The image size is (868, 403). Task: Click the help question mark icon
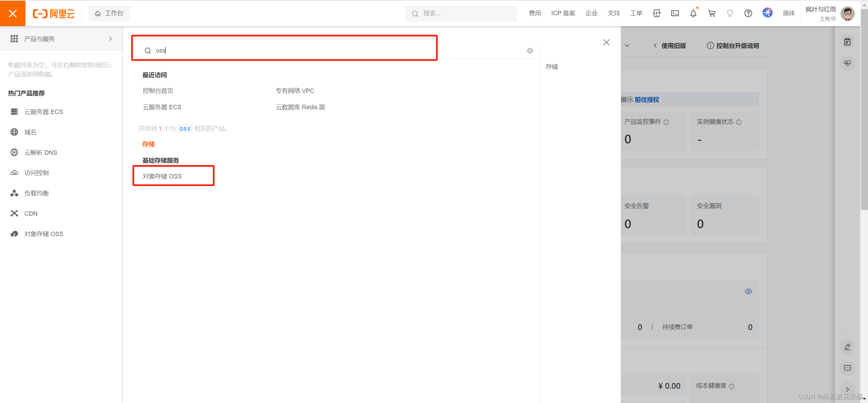tap(748, 13)
